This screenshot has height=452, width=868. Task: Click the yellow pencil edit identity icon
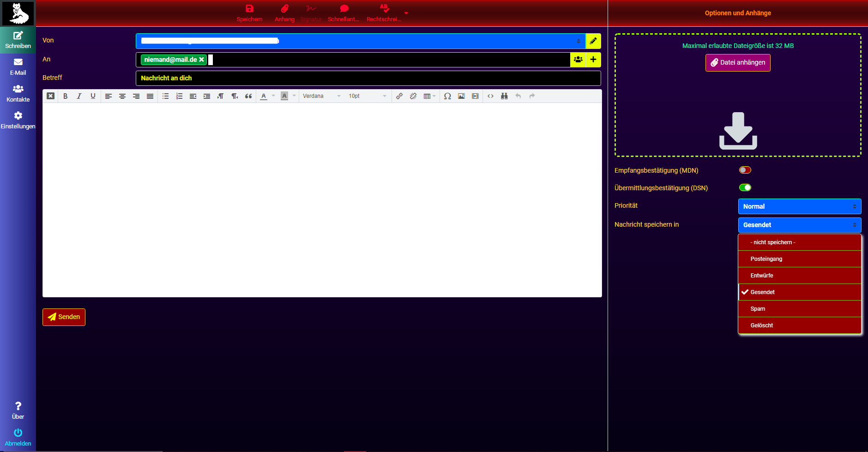(593, 41)
